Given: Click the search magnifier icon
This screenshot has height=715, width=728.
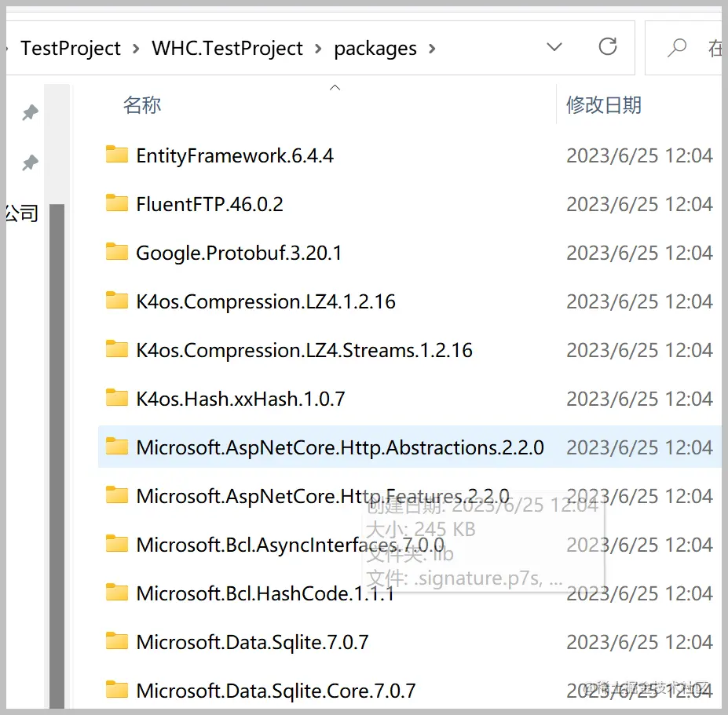Looking at the screenshot, I should [x=676, y=47].
